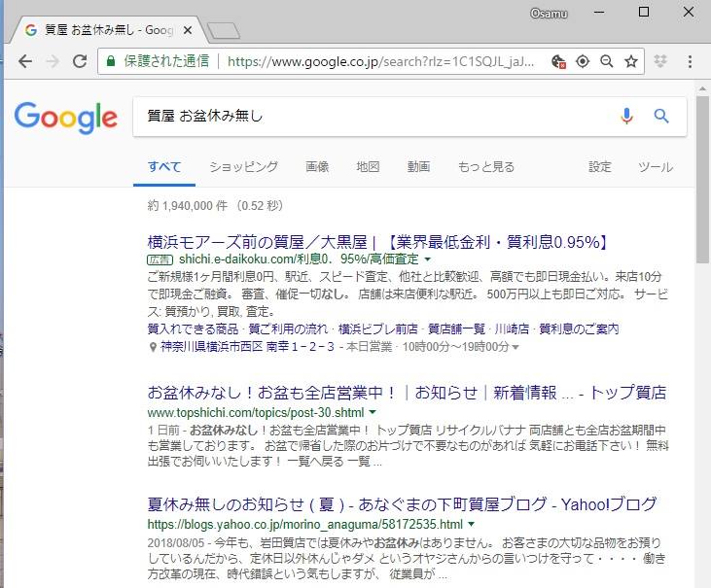Expand dropdown arrow next to blogs.yahoo.co.jp URL
The width and height of the screenshot is (711, 588).
click(471, 524)
